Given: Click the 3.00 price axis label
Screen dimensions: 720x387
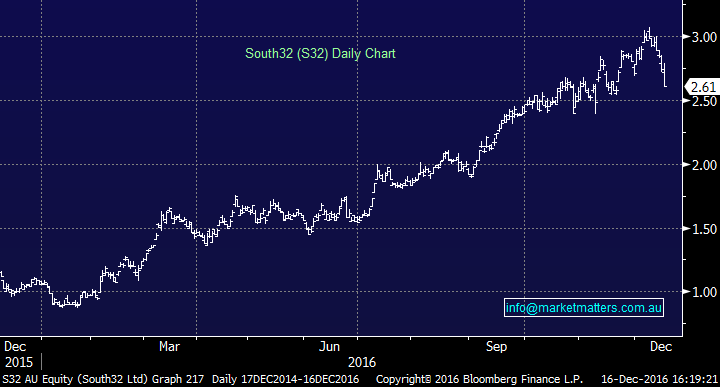Looking at the screenshot, I should coord(705,37).
